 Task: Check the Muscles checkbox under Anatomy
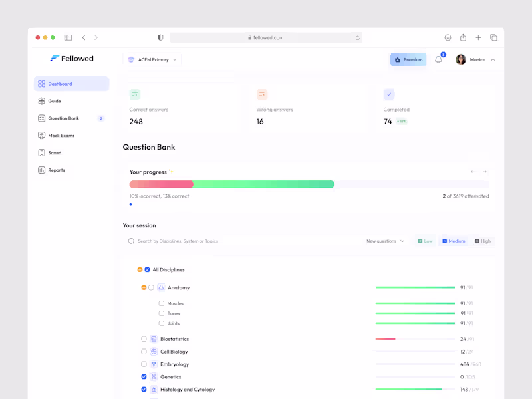(x=160, y=303)
